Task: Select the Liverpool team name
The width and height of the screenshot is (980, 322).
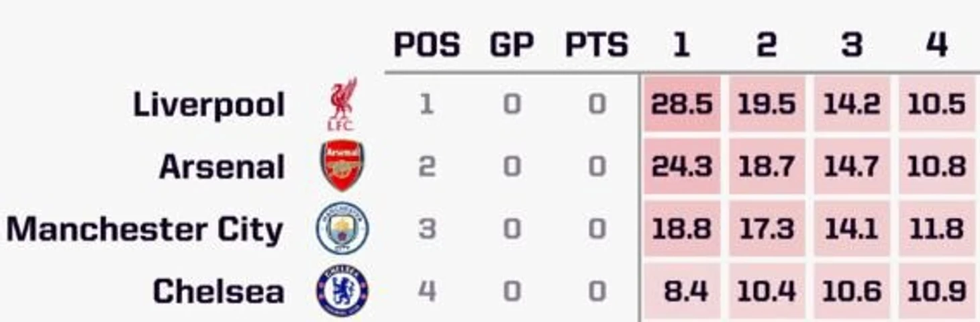Action: (209, 105)
